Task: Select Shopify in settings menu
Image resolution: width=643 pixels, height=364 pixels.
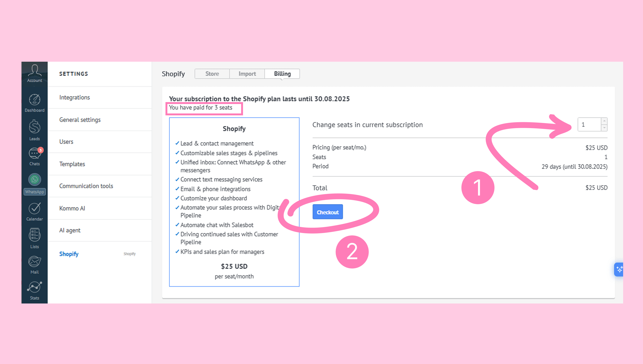Action: pos(69,254)
